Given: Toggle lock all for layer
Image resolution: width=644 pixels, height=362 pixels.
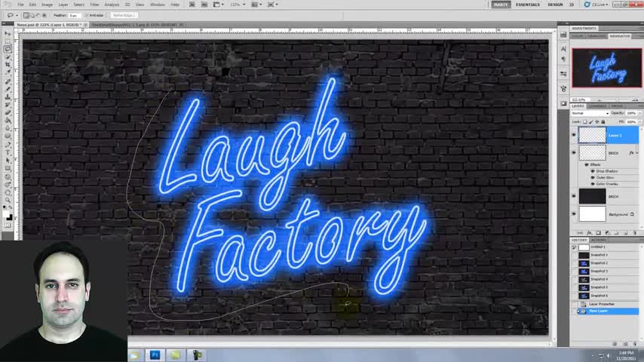Looking at the screenshot, I should point(603,121).
